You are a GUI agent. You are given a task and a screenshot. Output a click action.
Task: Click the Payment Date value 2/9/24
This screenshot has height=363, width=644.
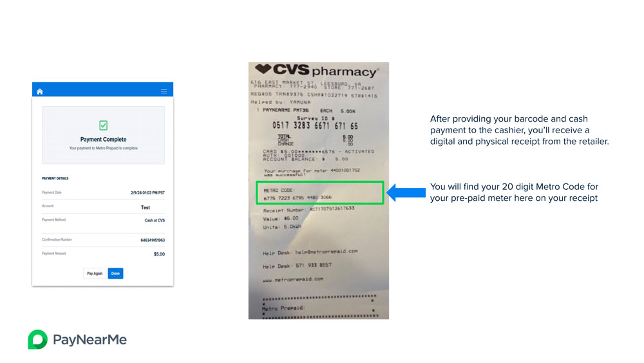148,192
